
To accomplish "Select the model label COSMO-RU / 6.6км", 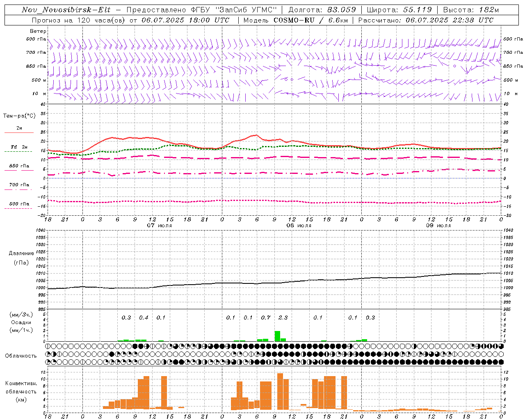I will pos(311,20).
